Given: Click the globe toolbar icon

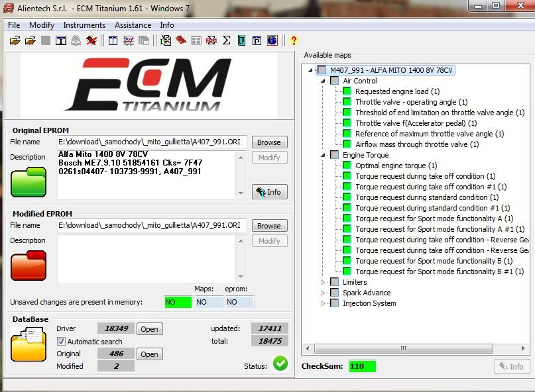Looking at the screenshot, I should [x=272, y=40].
